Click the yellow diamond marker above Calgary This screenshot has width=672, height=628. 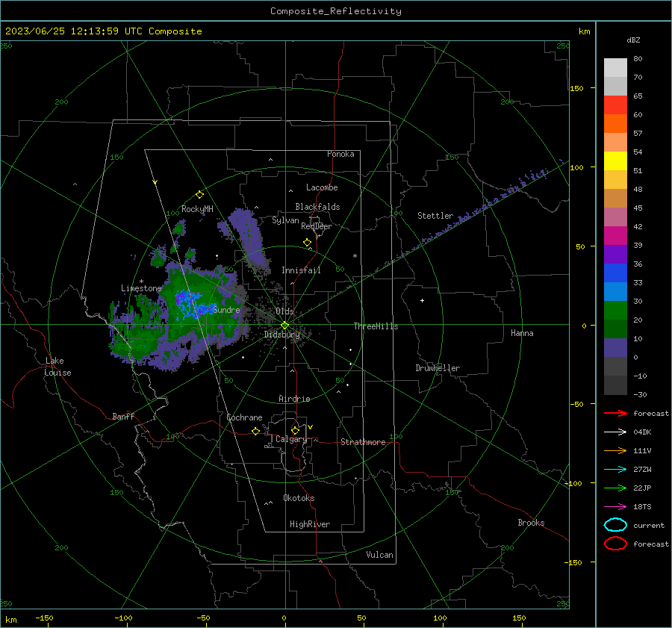click(295, 430)
